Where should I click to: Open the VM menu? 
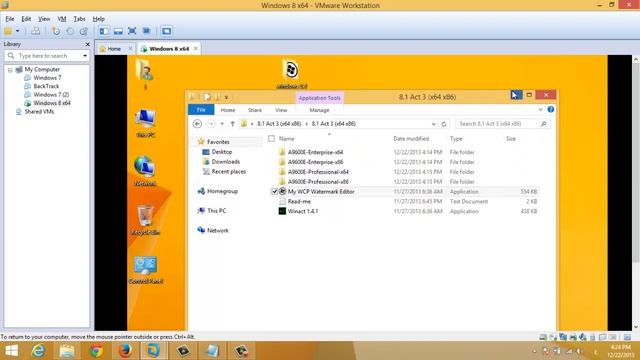[62, 19]
